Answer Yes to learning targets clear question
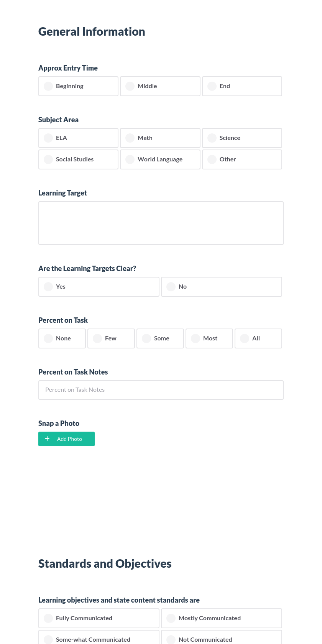This screenshot has width=322, height=644. 99,286
